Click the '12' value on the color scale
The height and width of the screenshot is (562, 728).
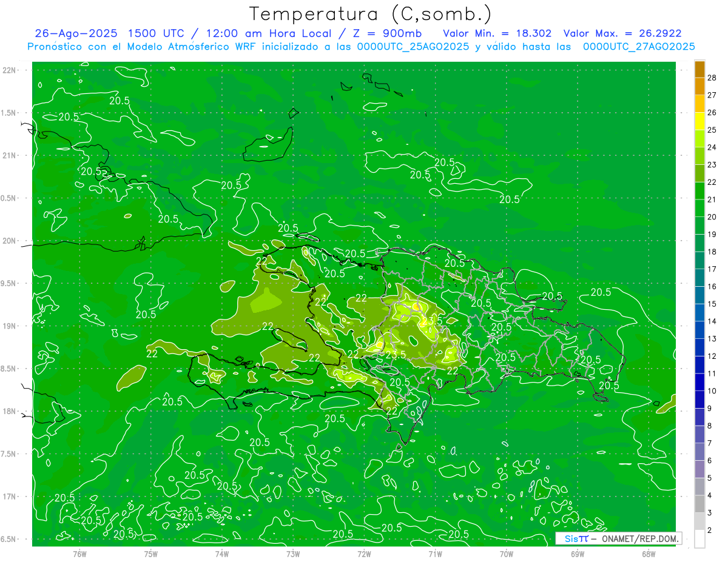712,356
